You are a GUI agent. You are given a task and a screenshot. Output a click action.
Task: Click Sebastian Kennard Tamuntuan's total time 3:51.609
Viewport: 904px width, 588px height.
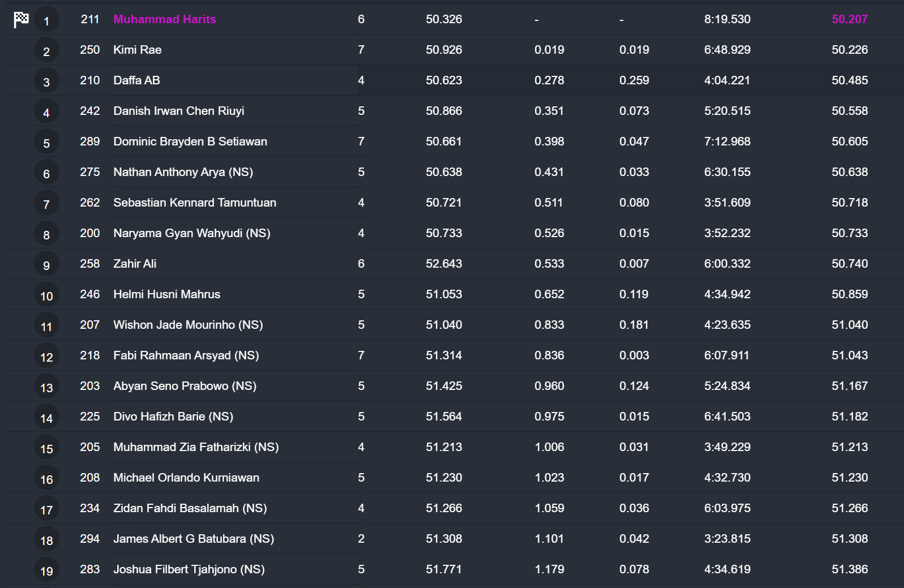coord(727,203)
